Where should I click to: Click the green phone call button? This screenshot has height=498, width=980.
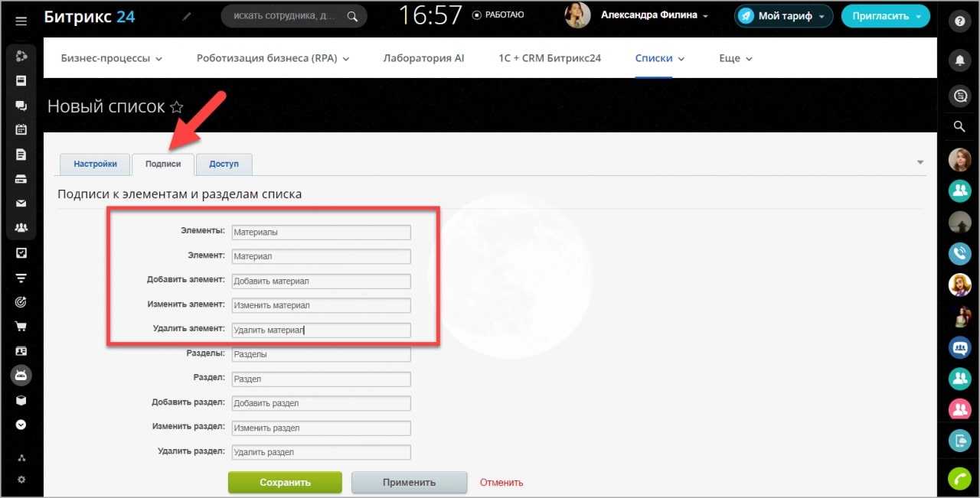[x=959, y=478]
